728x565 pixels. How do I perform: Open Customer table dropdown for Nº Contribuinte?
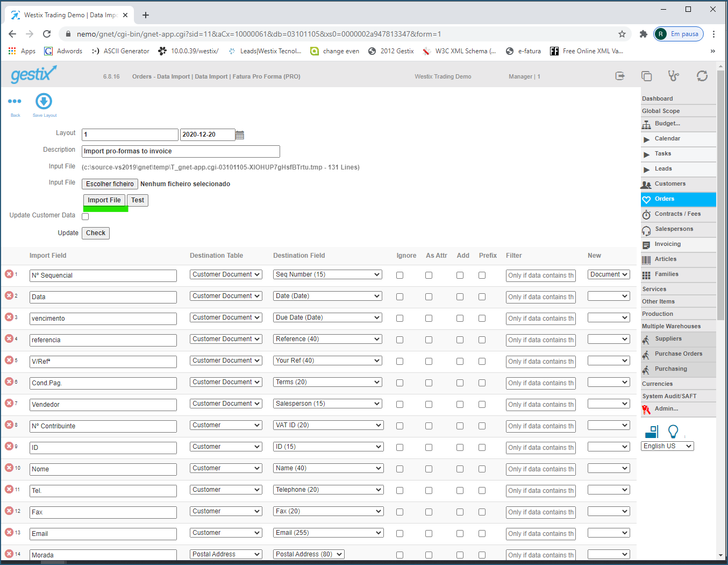point(226,425)
